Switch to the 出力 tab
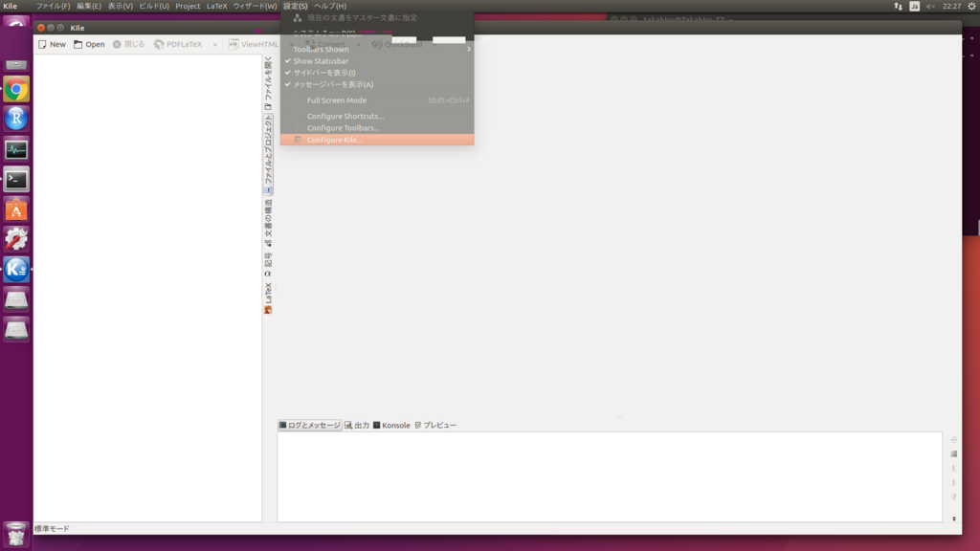The width and height of the screenshot is (980, 551). click(357, 426)
